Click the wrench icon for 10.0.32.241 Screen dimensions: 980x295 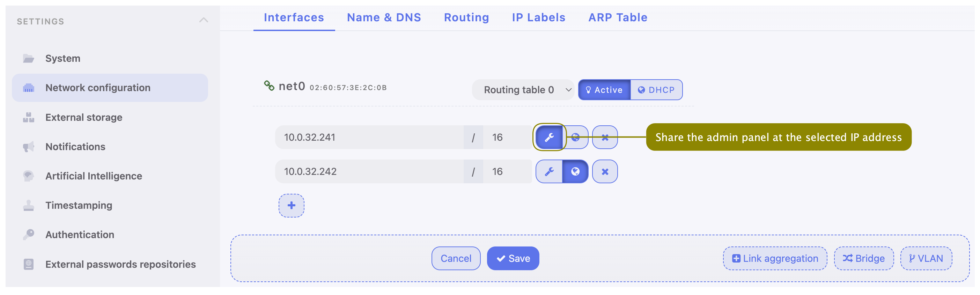[548, 138]
